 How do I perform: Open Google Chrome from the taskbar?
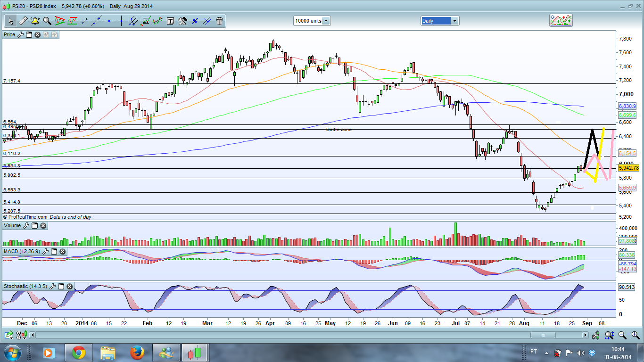coord(78,353)
